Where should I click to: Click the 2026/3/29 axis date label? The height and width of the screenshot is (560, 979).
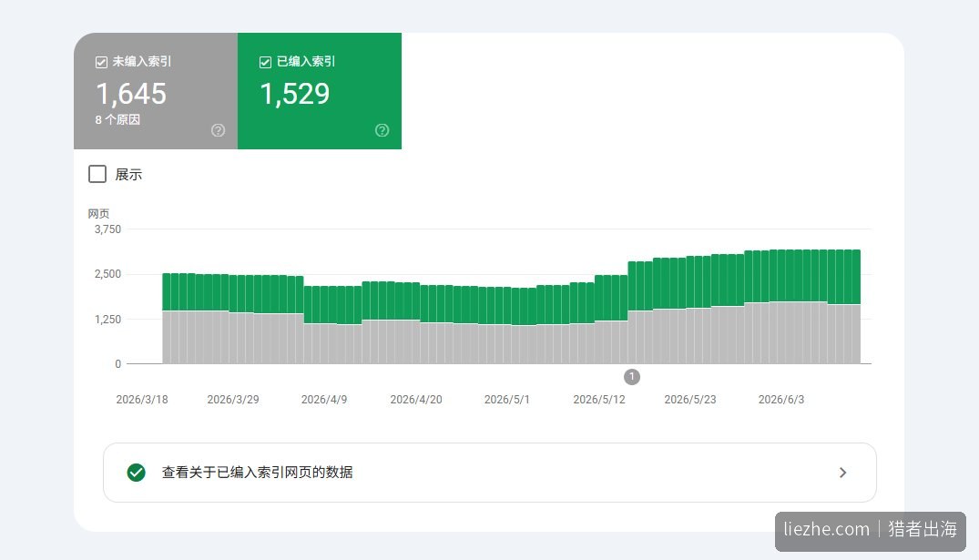tap(233, 400)
